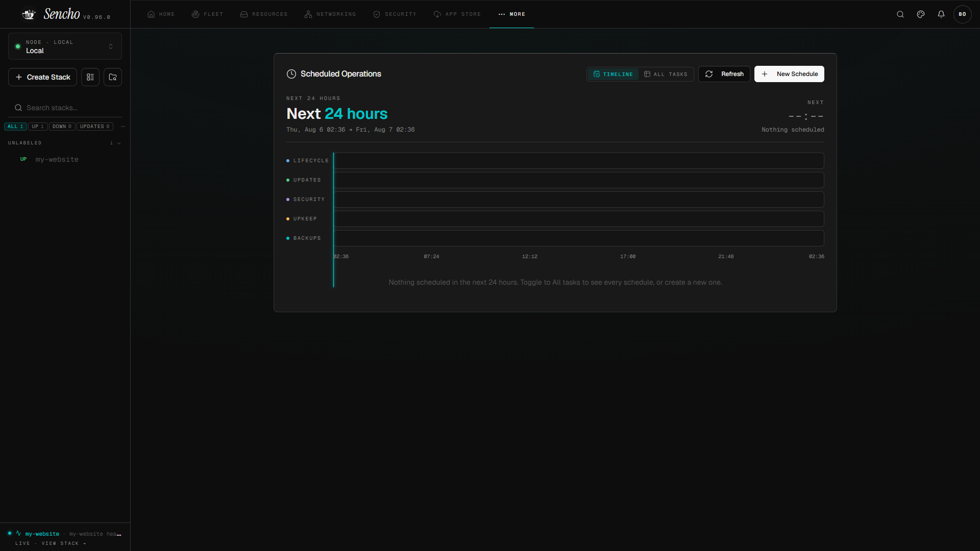
Task: Click the 12:12 time axis label
Action: tap(530, 257)
